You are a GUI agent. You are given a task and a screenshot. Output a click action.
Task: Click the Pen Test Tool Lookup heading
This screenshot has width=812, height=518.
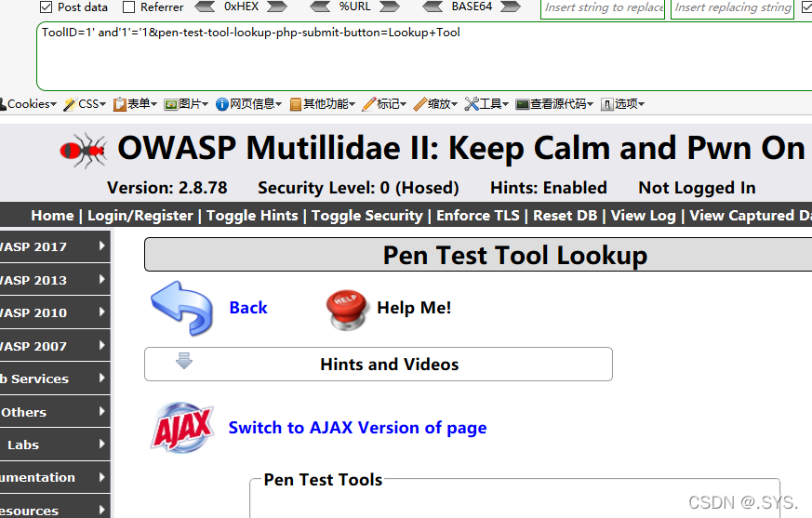pyautogui.click(x=514, y=255)
